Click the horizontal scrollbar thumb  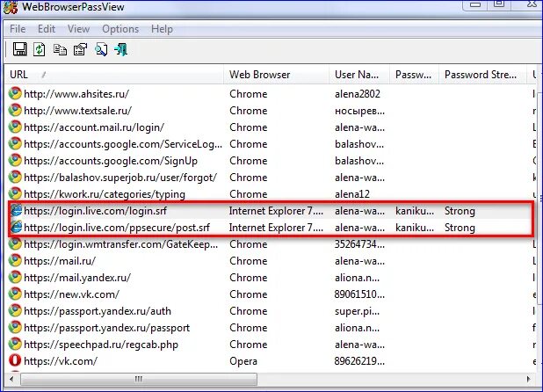pyautogui.click(x=139, y=379)
